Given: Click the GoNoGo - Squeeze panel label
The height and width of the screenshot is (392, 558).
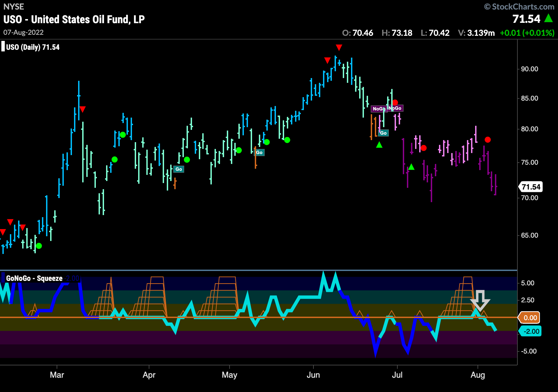Looking at the screenshot, I should point(34,278).
